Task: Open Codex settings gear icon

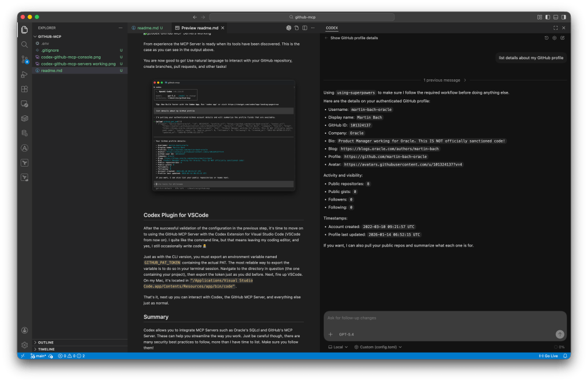Action: coord(554,38)
